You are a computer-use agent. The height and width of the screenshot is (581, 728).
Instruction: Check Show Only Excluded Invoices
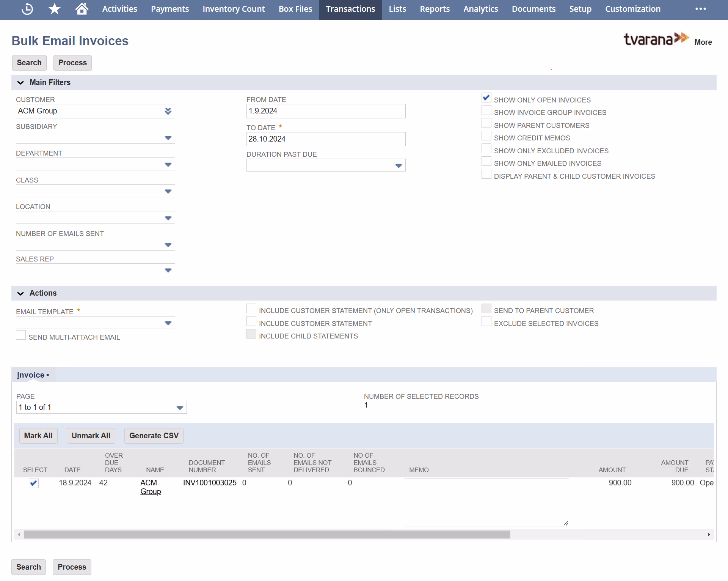tap(486, 149)
